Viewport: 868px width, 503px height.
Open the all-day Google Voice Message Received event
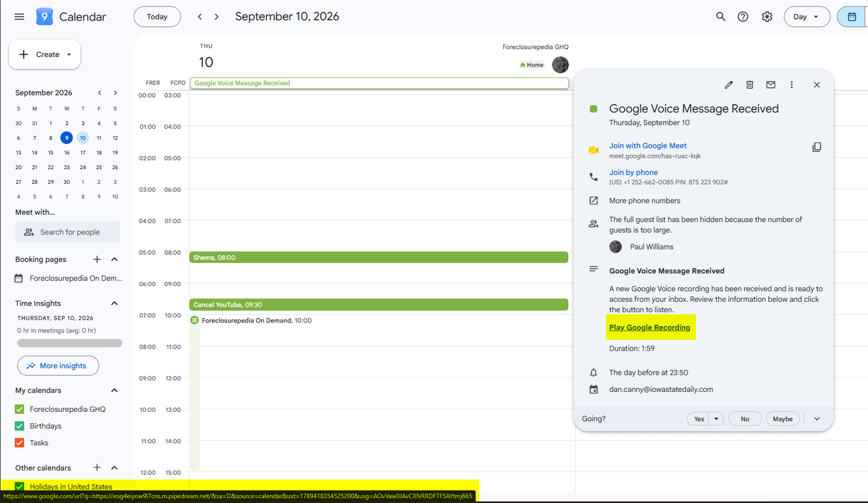tap(379, 83)
